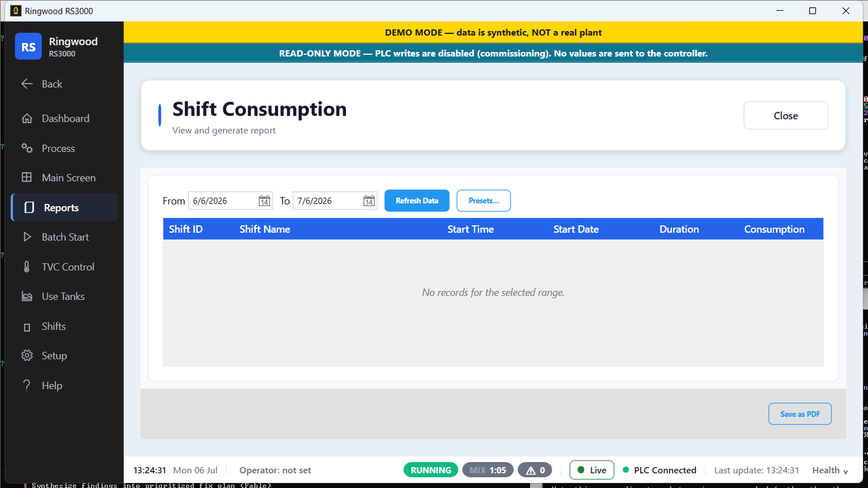Click the alarm warning triangle badge
The width and height of the screenshot is (868, 488).
535,470
